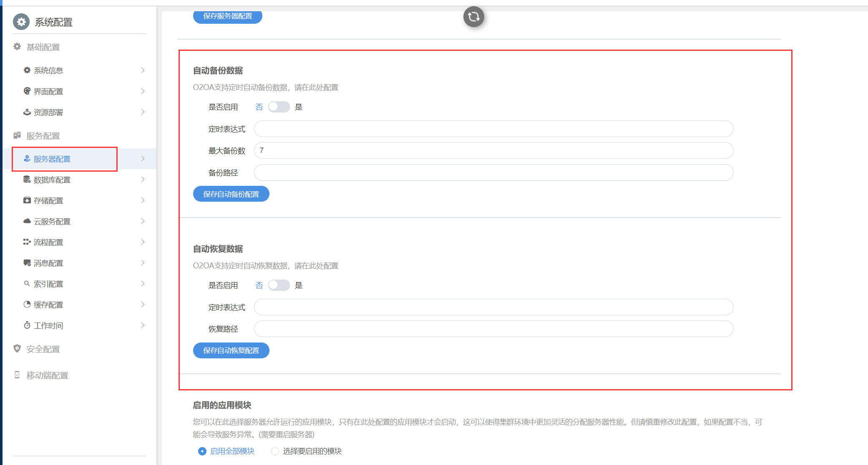Click the 保存自动恢复配置 button
This screenshot has width=868, height=465.
pyautogui.click(x=231, y=350)
